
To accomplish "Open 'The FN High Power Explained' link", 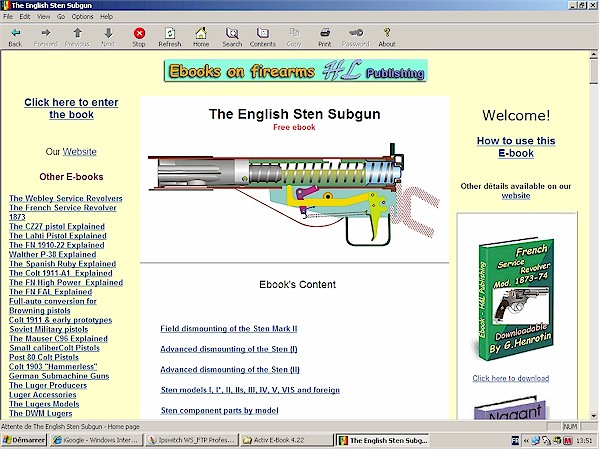I will [x=66, y=282].
